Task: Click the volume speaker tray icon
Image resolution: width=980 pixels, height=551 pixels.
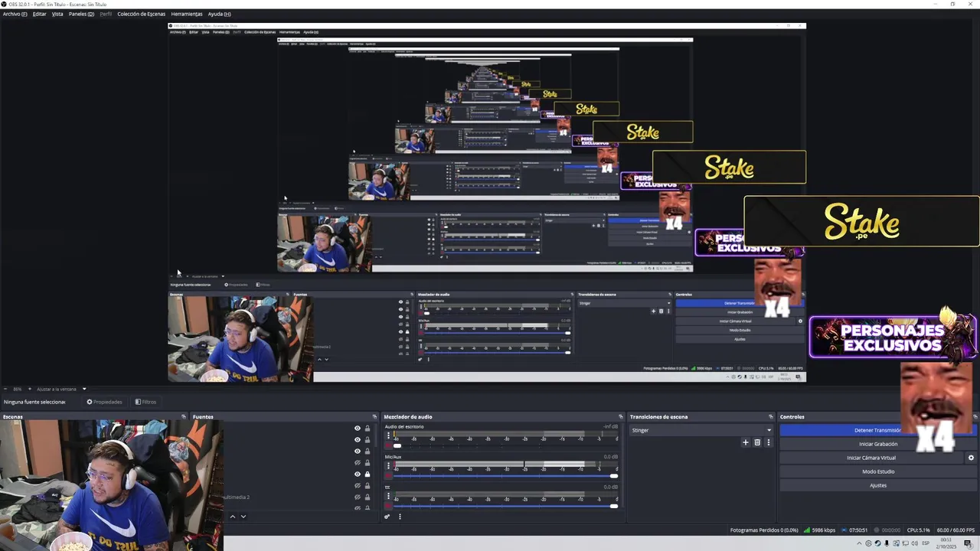Action: (x=916, y=544)
